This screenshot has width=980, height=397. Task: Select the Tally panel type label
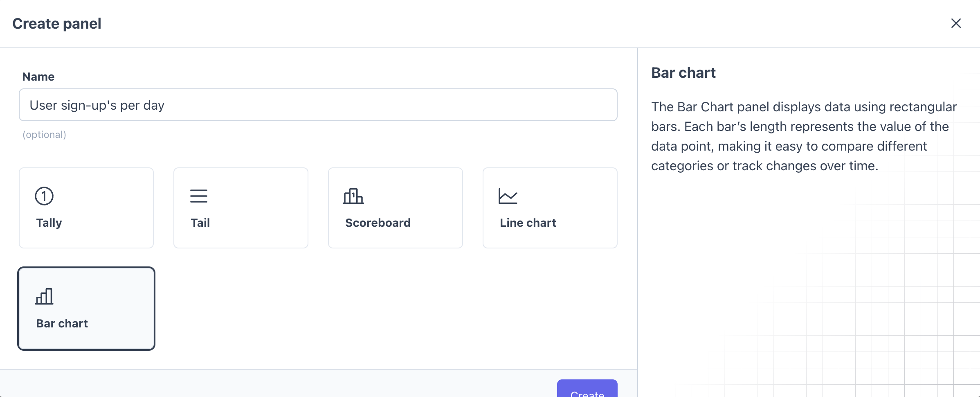tap(49, 223)
